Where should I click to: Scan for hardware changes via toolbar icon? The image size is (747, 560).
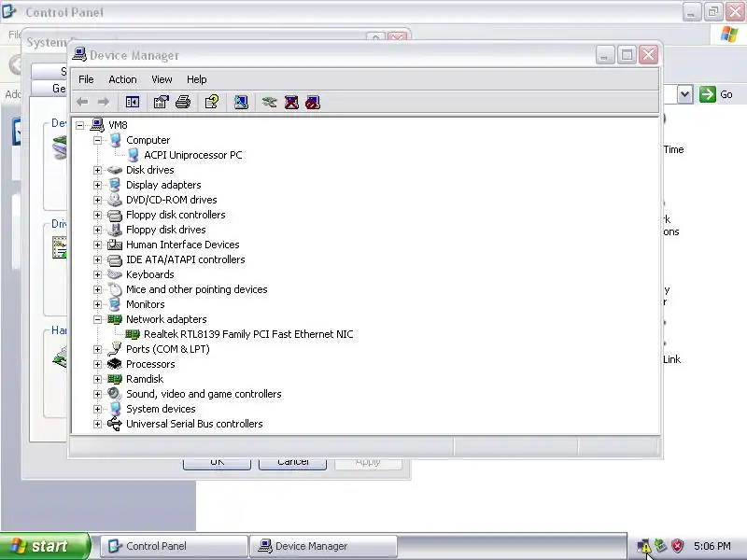point(241,102)
